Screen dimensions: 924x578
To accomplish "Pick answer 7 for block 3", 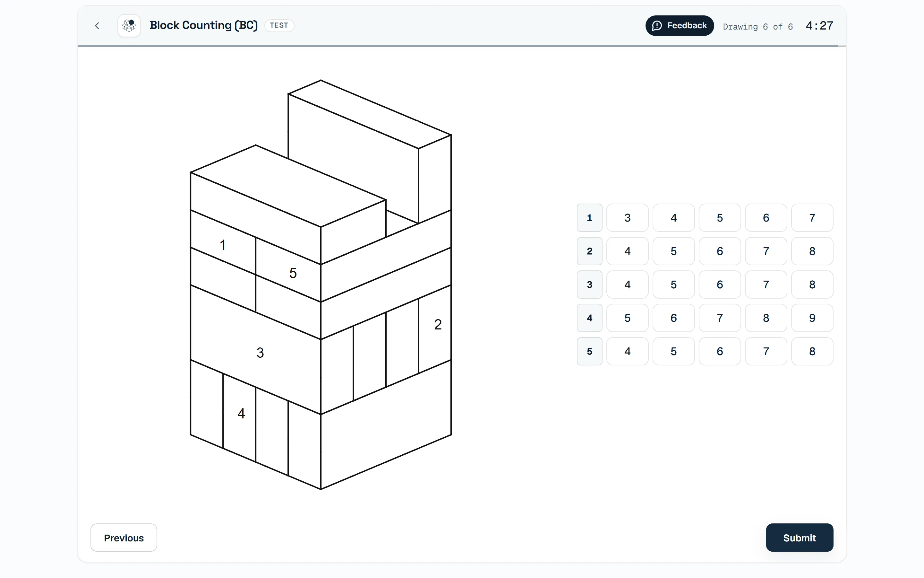I will click(766, 285).
